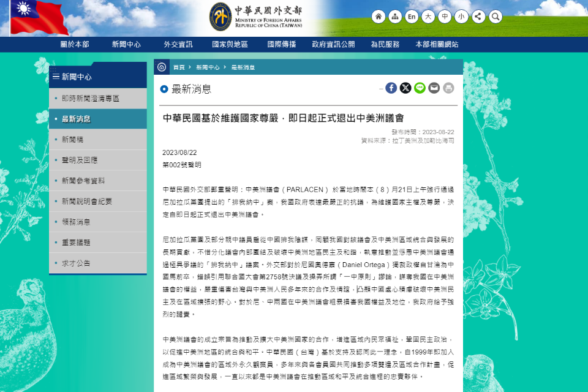The image size is (588, 392).
Task: Go to 即時新聞澄清專區 in sidebar
Action: click(98, 98)
